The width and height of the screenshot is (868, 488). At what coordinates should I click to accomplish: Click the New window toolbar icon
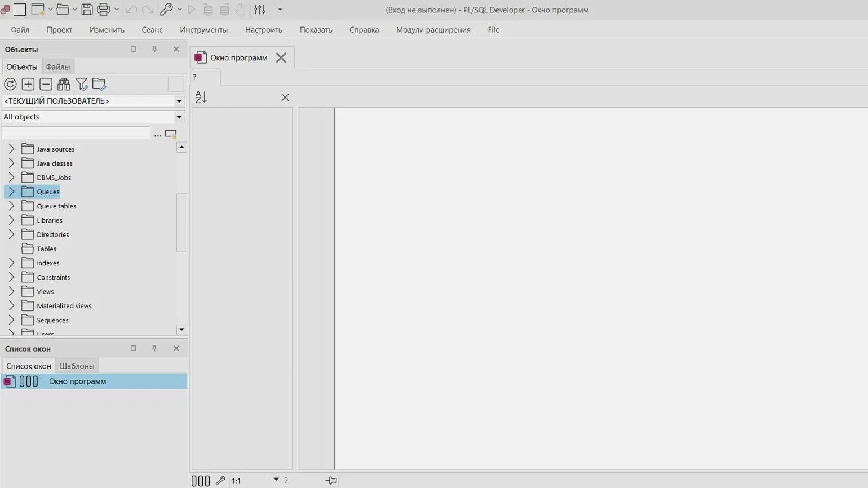click(x=38, y=10)
